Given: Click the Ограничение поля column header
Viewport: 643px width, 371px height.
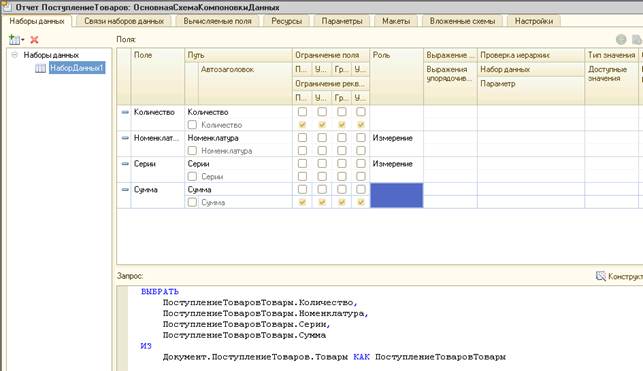Looking at the screenshot, I should pyautogui.click(x=331, y=55).
